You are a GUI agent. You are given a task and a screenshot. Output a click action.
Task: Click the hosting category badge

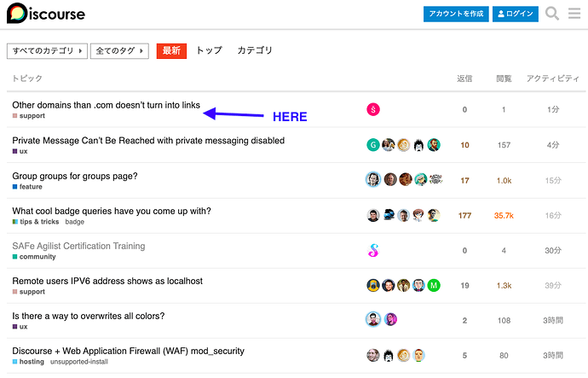tap(28, 362)
